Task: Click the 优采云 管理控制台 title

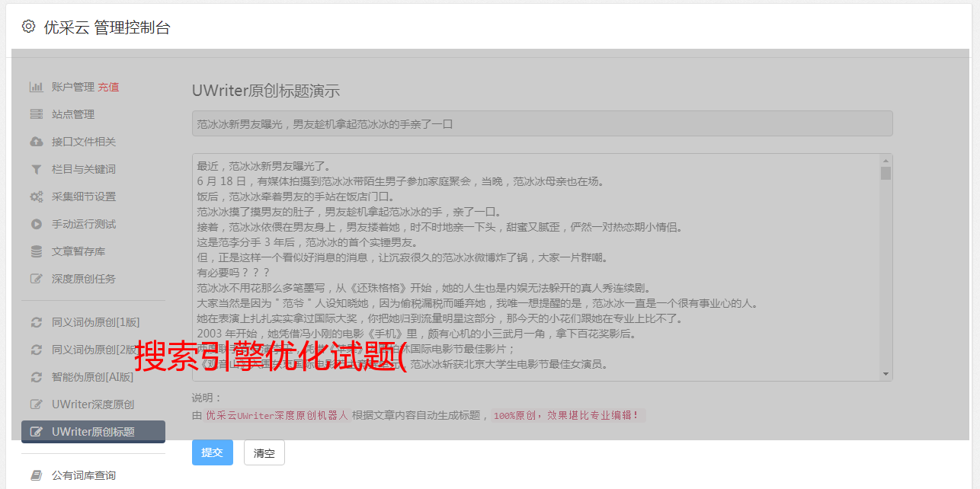Action: pyautogui.click(x=107, y=27)
